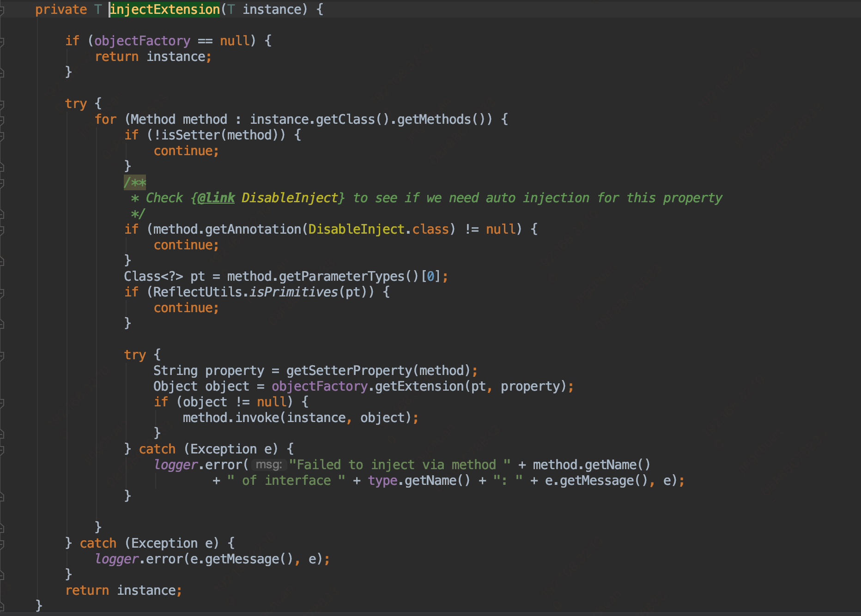Collapse the injectExtension method fold marker
861x616 pixels.
2,10
